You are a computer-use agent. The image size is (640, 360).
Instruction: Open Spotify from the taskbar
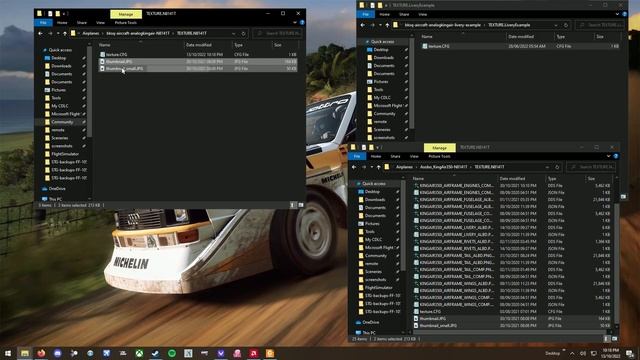click(x=172, y=353)
